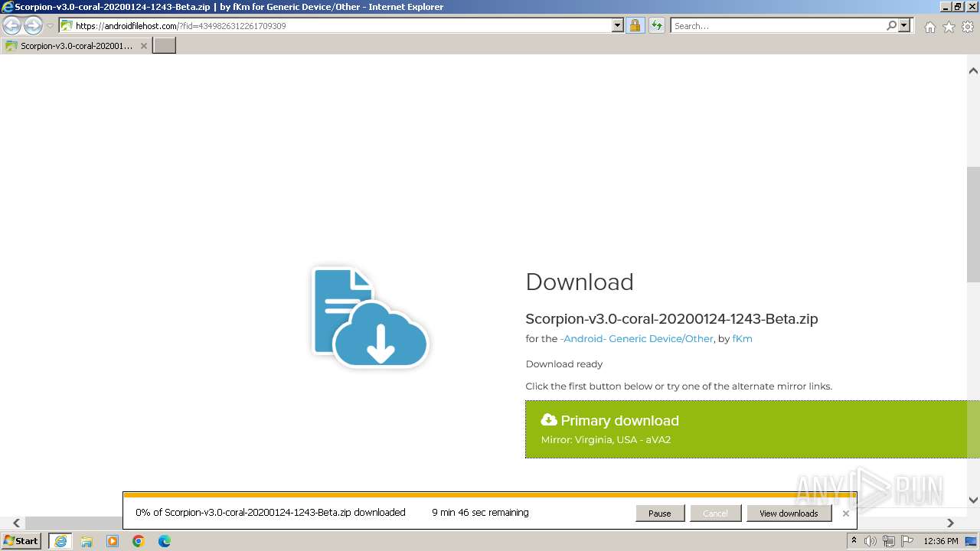The width and height of the screenshot is (980, 551).
Task: Launch Windows Media Player from taskbar
Action: pos(113,541)
